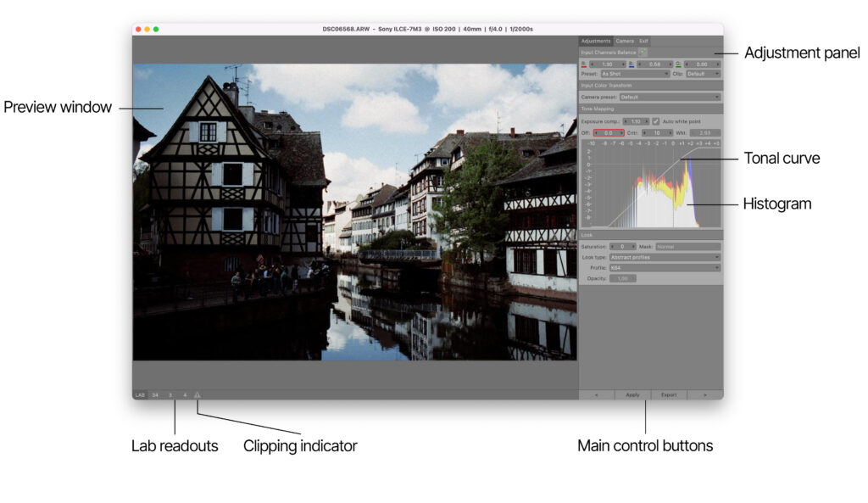The image size is (868, 503).
Task: Toggle the clipping indicator warning triangle
Action: [x=197, y=395]
